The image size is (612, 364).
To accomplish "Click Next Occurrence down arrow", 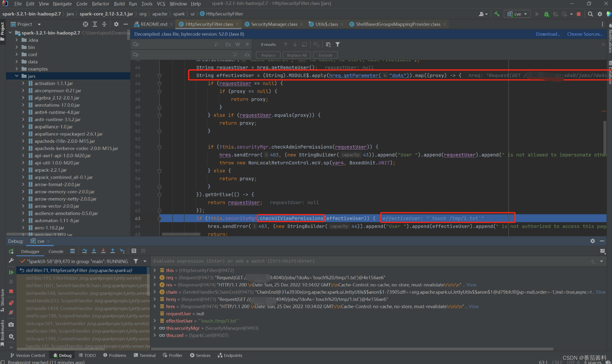I will [x=295, y=44].
